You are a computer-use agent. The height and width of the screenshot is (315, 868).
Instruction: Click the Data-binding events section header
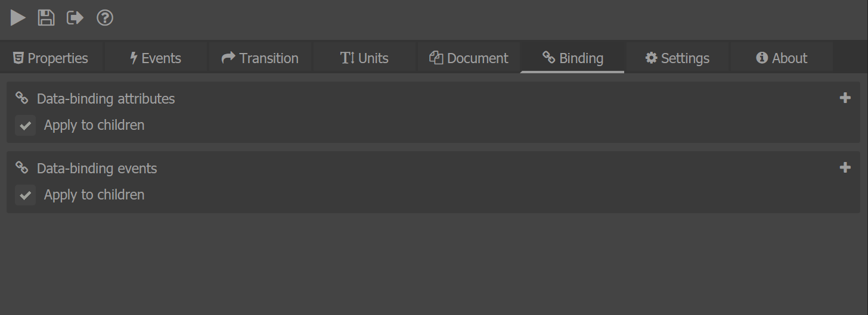(x=97, y=169)
